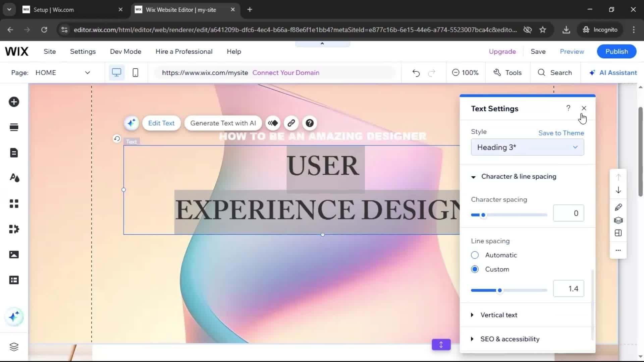Screen dimensions: 644x362
Task: Bookmark this page with the star icon
Action: [543, 30]
